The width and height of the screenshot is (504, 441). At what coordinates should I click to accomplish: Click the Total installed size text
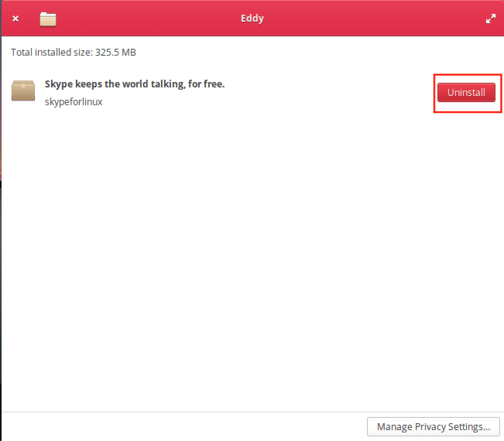click(73, 52)
